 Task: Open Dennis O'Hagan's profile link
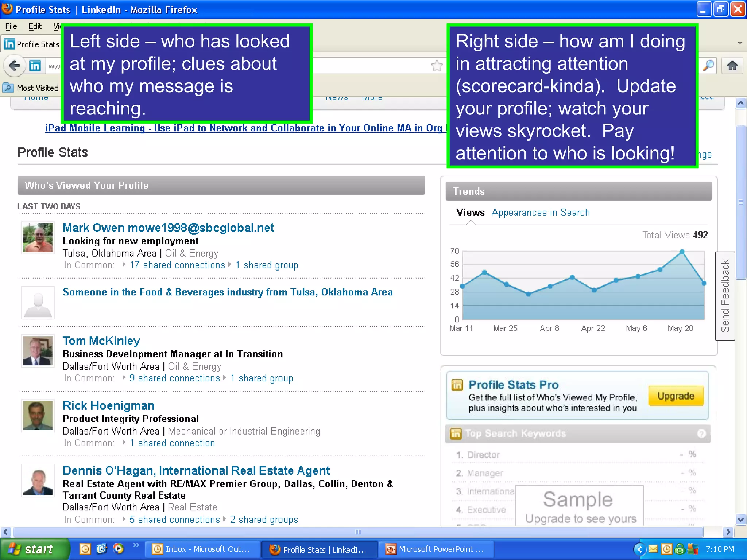[x=196, y=471]
